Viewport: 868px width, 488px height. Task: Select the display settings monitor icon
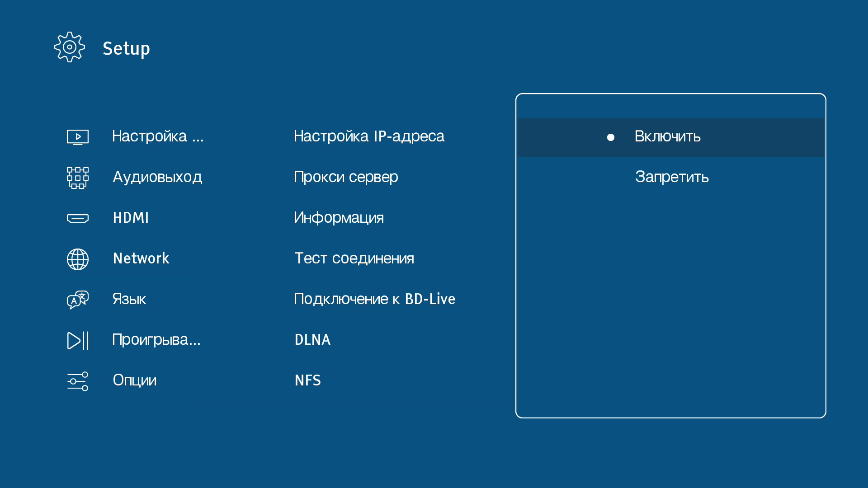coord(78,137)
